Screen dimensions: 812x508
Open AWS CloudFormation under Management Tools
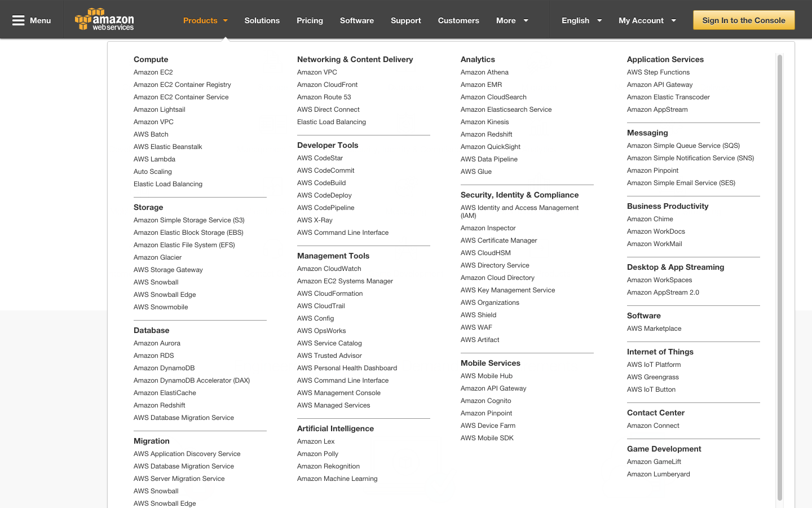[x=330, y=293]
